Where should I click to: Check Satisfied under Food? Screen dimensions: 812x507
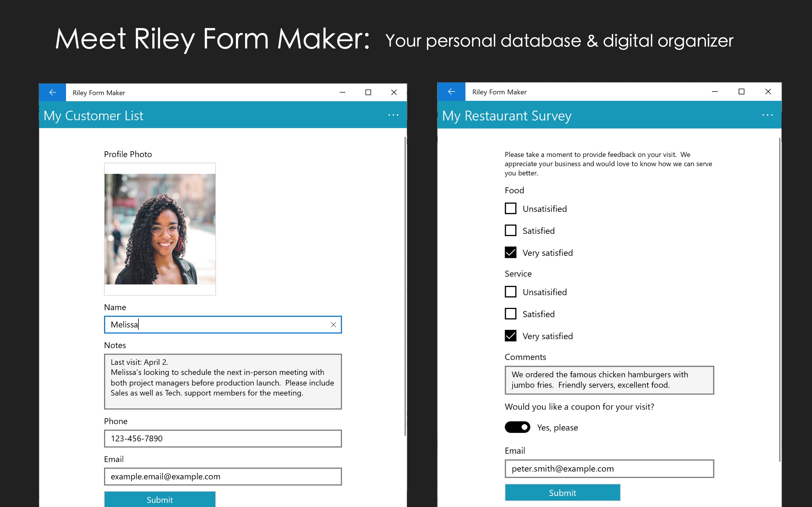510,230
